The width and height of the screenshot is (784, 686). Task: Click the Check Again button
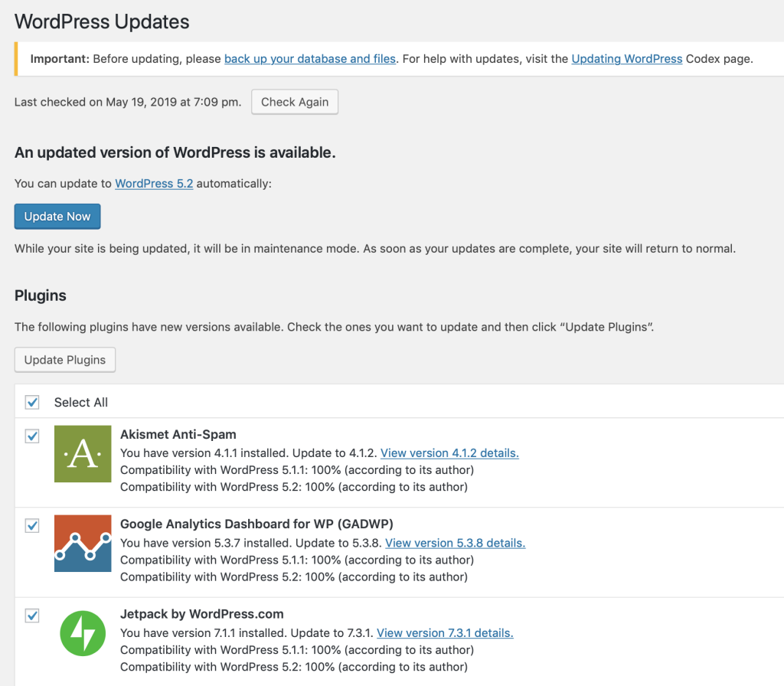click(295, 102)
